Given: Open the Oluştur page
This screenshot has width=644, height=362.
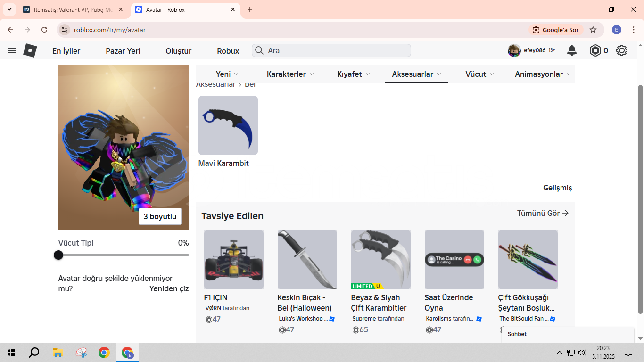Looking at the screenshot, I should coord(179,51).
